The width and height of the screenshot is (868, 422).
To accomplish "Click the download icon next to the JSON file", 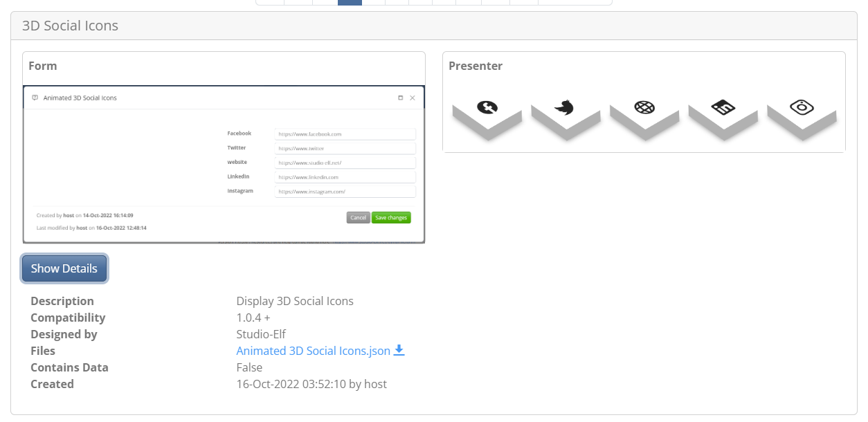I will coord(399,351).
